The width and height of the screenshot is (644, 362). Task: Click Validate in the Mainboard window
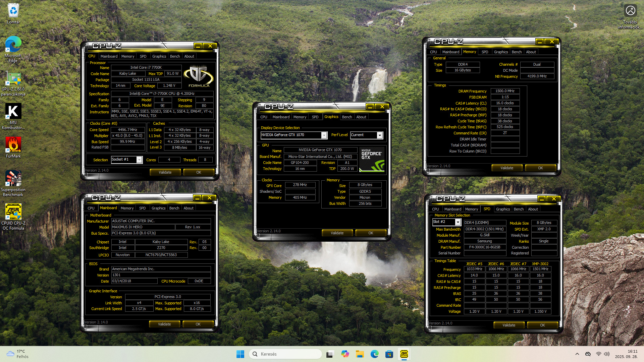coord(164,324)
